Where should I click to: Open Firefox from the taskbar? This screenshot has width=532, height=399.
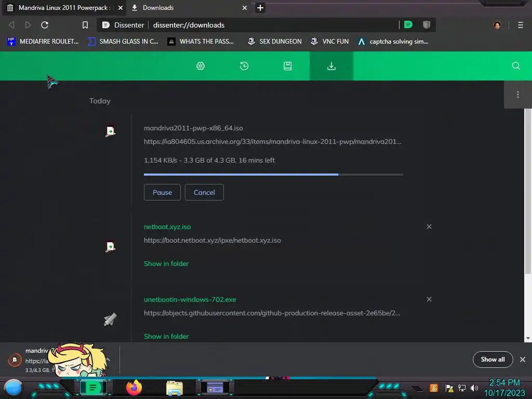pos(134,388)
